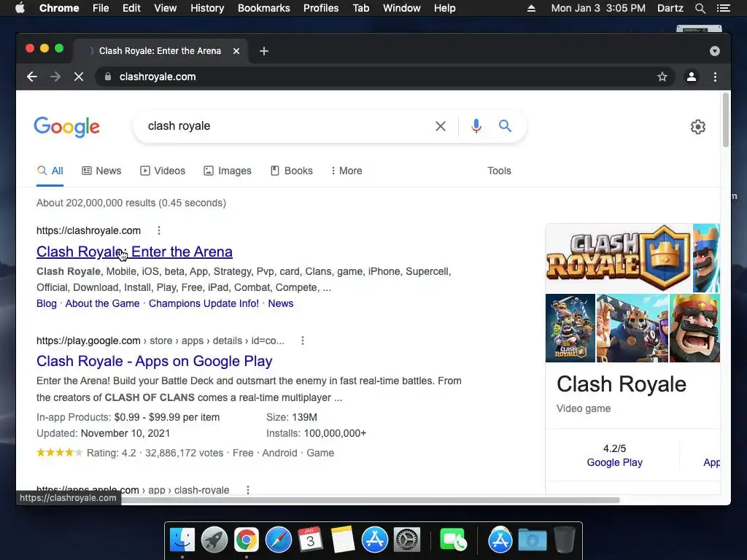This screenshot has width=747, height=560.
Task: Open the History menu
Action: pyautogui.click(x=207, y=8)
